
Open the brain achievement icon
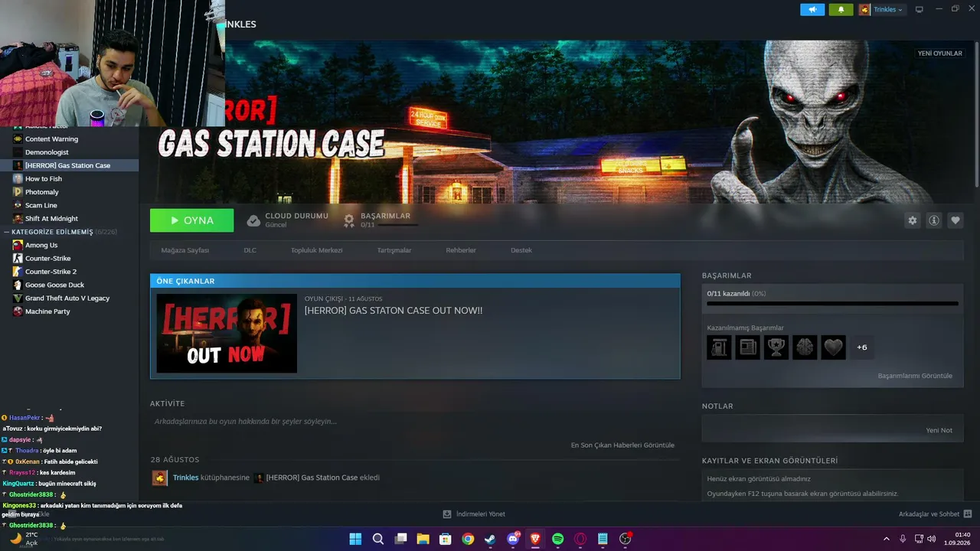tap(805, 347)
